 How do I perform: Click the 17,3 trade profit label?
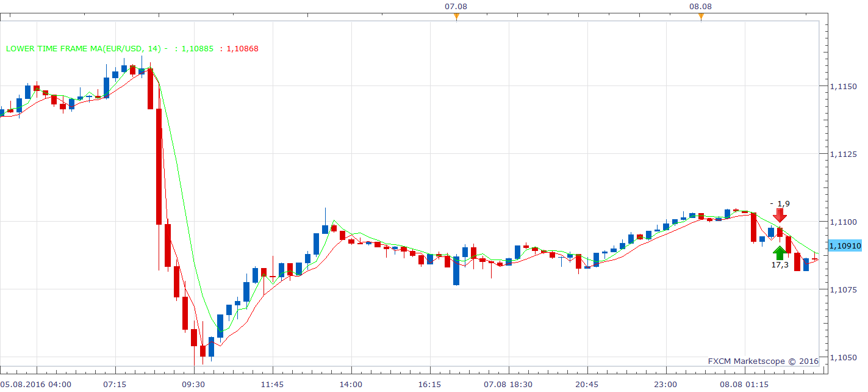click(780, 265)
